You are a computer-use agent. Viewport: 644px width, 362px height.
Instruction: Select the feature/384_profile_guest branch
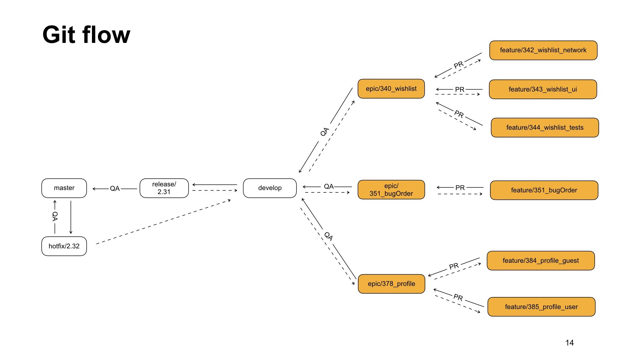544,260
